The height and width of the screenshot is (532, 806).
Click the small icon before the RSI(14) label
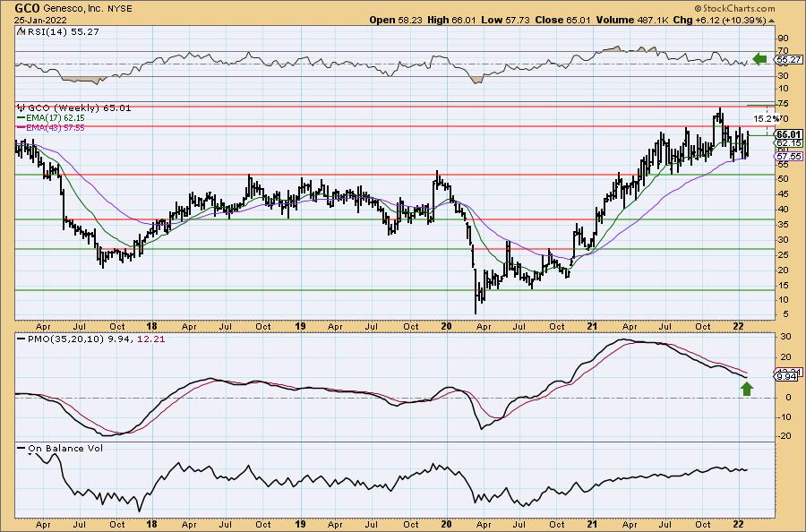point(21,31)
